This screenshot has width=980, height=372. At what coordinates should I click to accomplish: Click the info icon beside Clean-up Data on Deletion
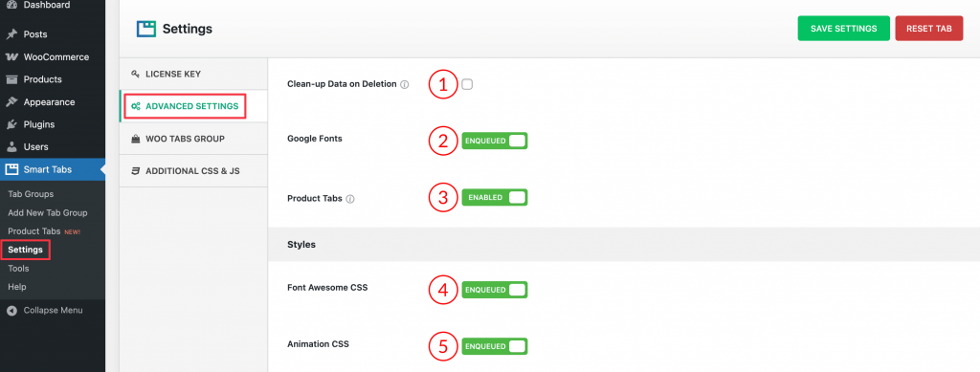click(x=405, y=84)
